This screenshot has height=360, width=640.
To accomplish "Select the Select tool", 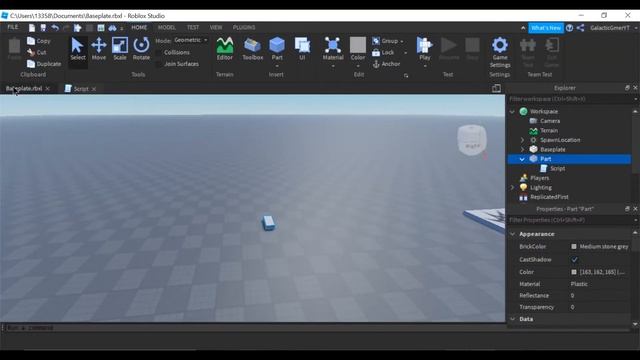I will 78,49.
